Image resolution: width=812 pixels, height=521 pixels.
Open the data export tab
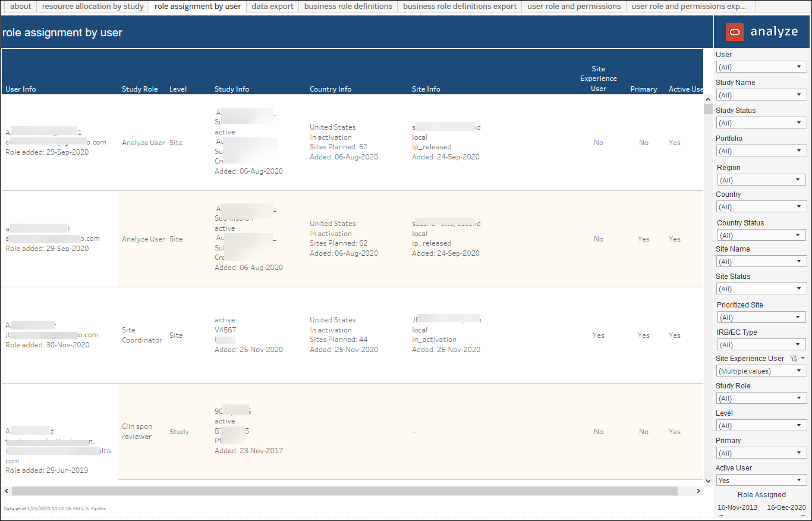coord(272,7)
